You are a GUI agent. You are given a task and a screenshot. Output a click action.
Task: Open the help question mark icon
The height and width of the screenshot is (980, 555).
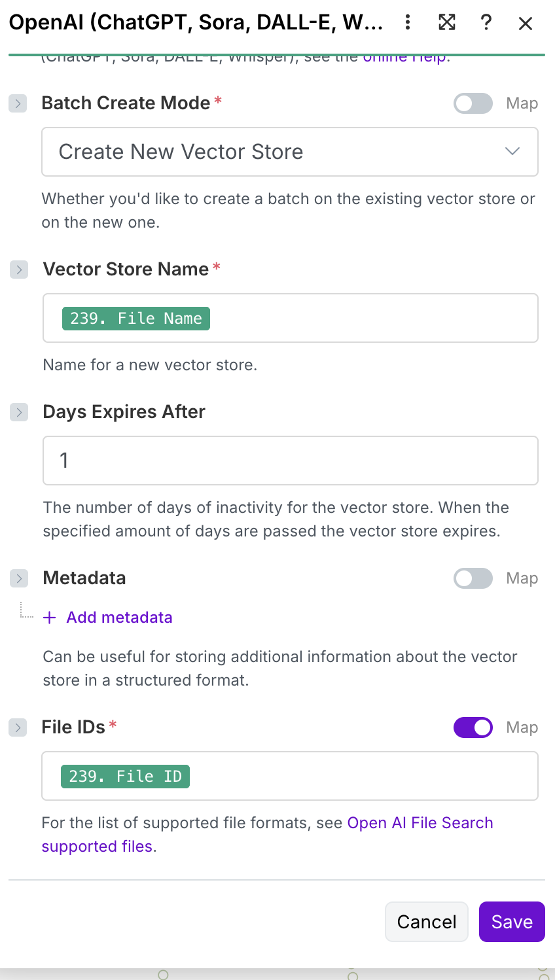[x=486, y=23]
